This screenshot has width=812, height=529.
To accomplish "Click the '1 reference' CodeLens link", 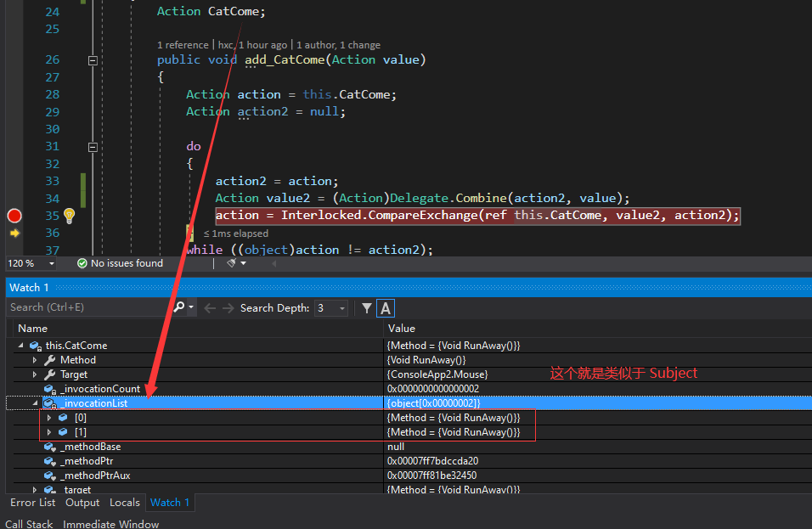I will point(183,45).
